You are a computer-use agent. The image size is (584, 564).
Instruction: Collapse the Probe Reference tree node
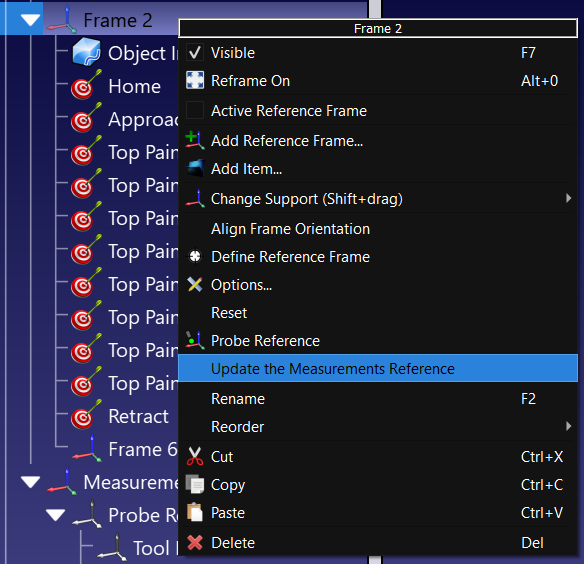pos(55,515)
